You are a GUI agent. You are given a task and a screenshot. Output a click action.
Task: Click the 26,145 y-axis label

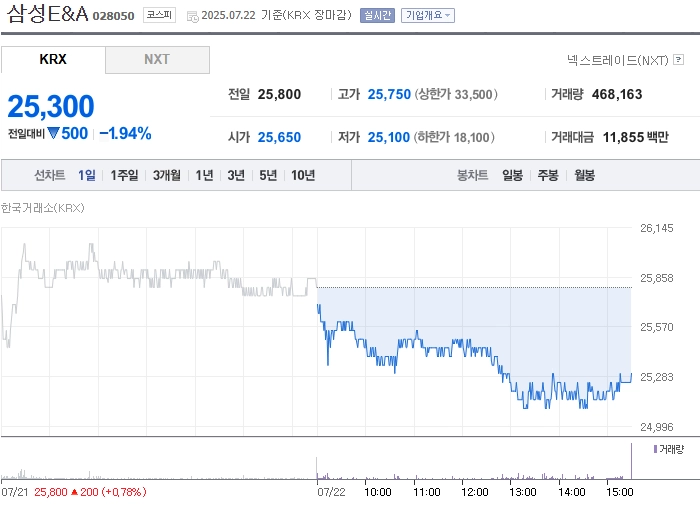(657, 228)
